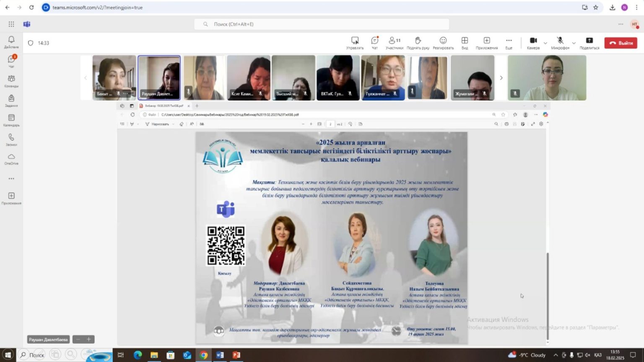Click the take control button
This screenshot has width=644, height=362.
(x=355, y=43)
